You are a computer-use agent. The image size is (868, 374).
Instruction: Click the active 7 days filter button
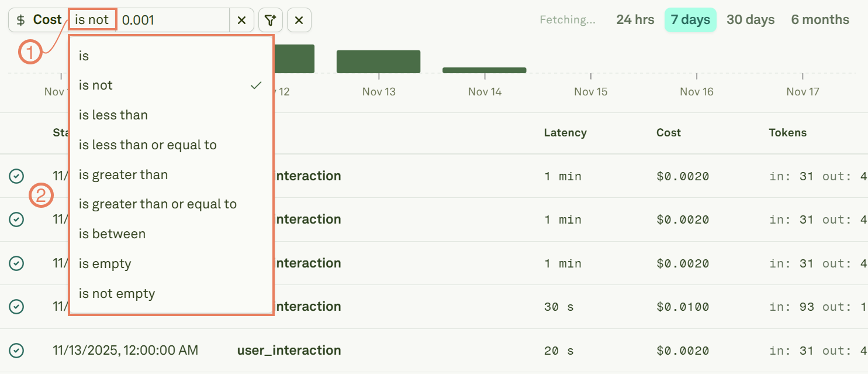[690, 19]
